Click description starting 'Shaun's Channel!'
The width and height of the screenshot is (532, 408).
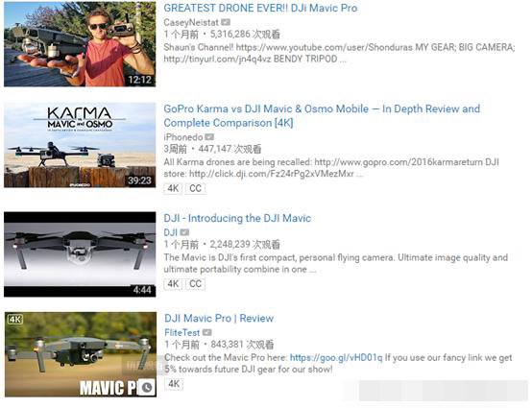[339, 53]
